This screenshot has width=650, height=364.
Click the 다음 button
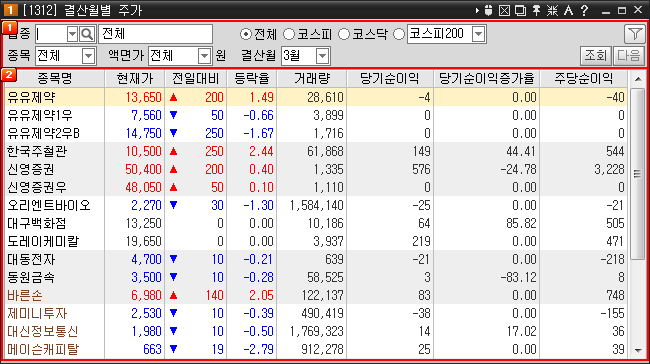pos(628,56)
